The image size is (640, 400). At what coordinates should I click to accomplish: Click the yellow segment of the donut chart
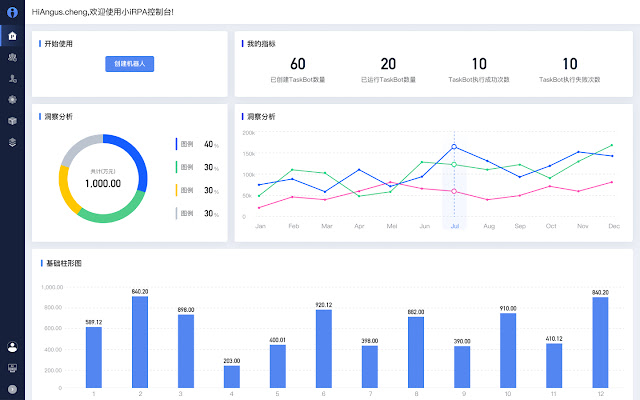click(66, 191)
